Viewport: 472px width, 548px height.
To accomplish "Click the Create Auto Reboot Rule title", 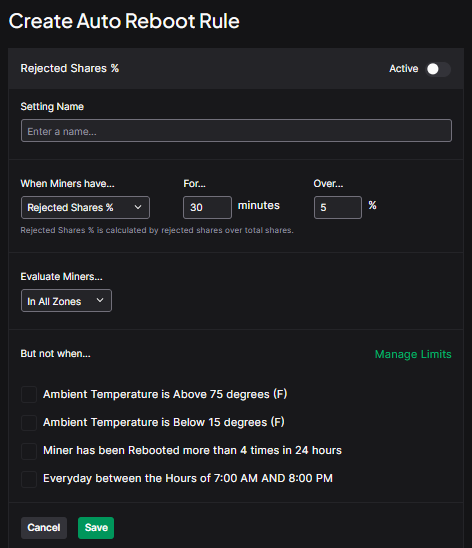I will (124, 21).
